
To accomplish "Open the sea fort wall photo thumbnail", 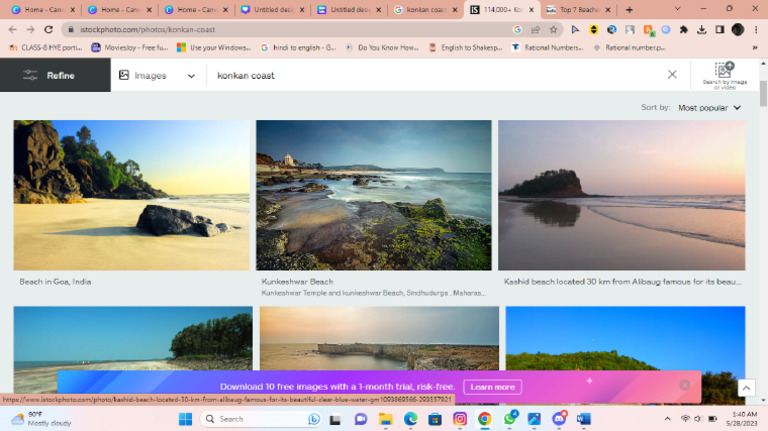I will point(379,339).
